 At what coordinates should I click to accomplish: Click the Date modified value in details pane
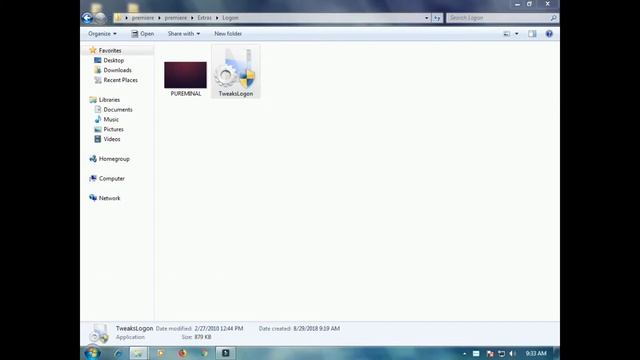pos(219,329)
